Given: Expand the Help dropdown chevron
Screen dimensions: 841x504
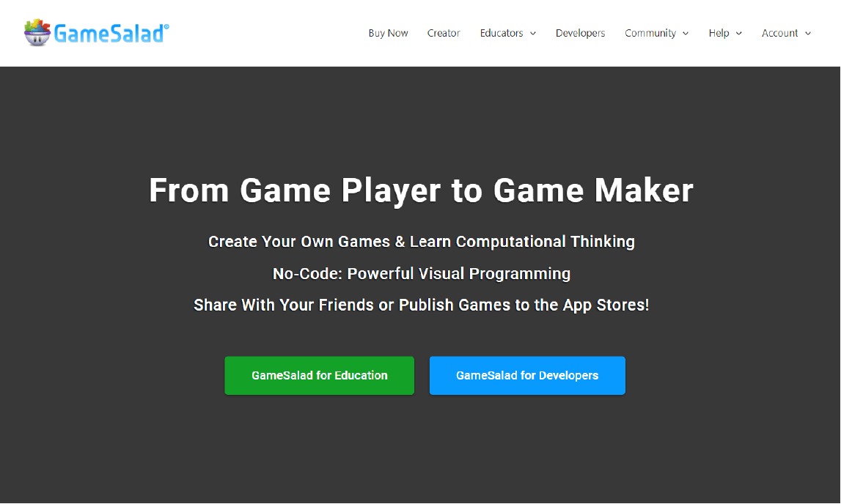Looking at the screenshot, I should pyautogui.click(x=738, y=33).
